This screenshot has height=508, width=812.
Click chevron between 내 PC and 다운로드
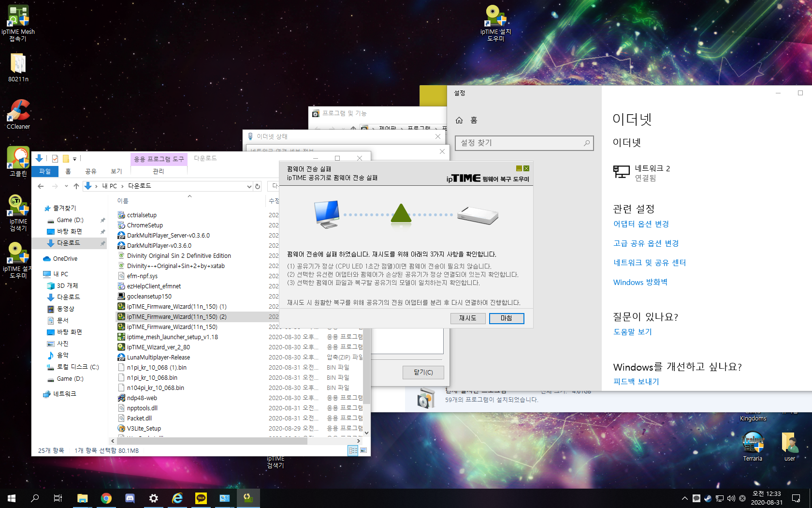pyautogui.click(x=123, y=186)
